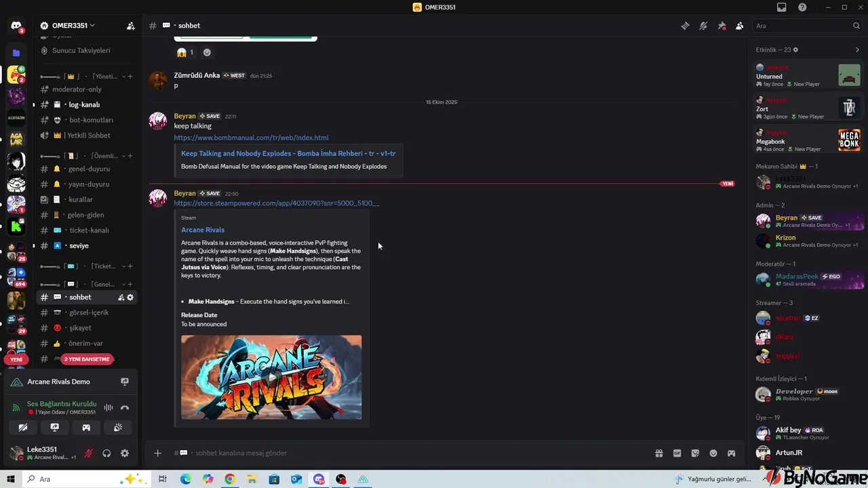Image resolution: width=868 pixels, height=488 pixels.
Task: Open Keep Talking and Nobody Explodes embed title
Action: tap(288, 153)
